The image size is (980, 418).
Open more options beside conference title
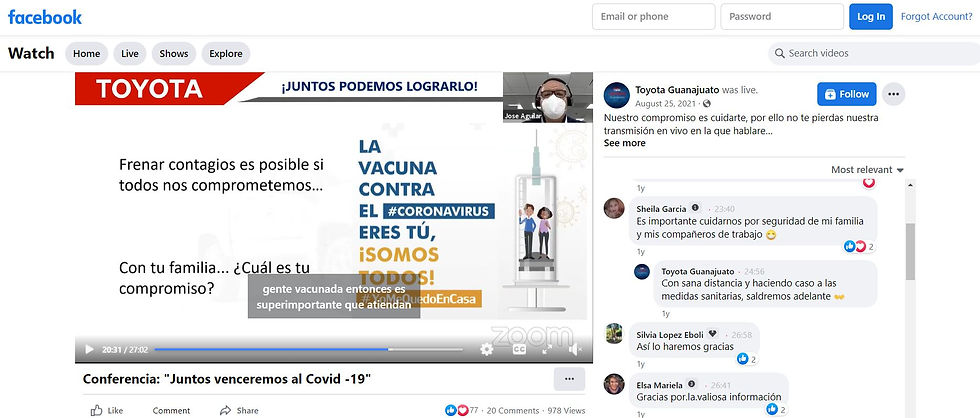[569, 379]
